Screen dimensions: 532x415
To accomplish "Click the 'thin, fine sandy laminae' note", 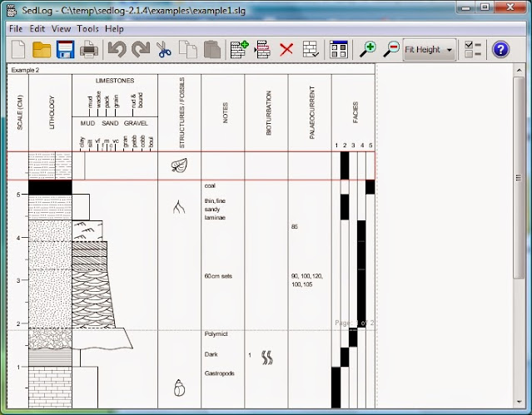I will [x=215, y=210].
